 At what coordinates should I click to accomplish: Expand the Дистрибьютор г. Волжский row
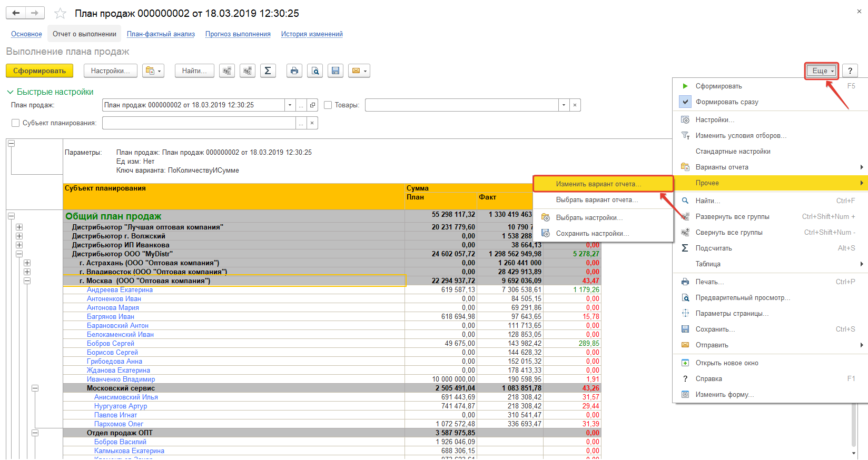[x=19, y=236]
